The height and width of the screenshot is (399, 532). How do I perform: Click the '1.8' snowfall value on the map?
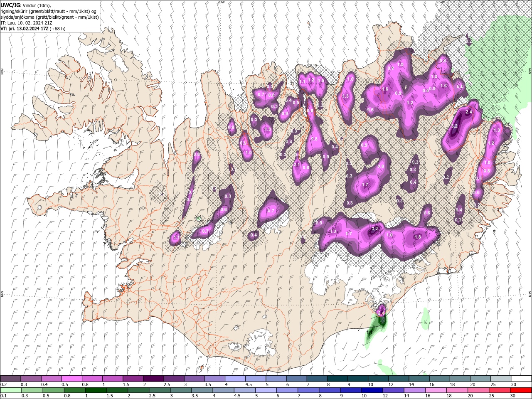coord(418,237)
